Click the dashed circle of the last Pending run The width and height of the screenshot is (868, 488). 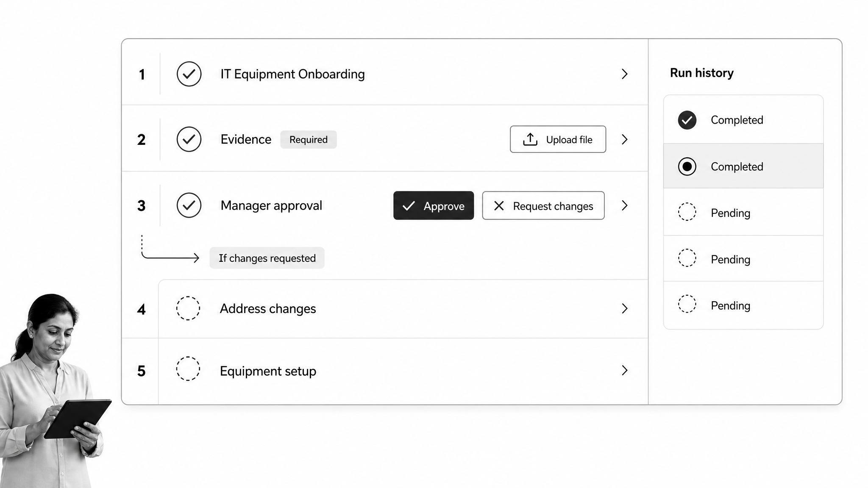687,304
